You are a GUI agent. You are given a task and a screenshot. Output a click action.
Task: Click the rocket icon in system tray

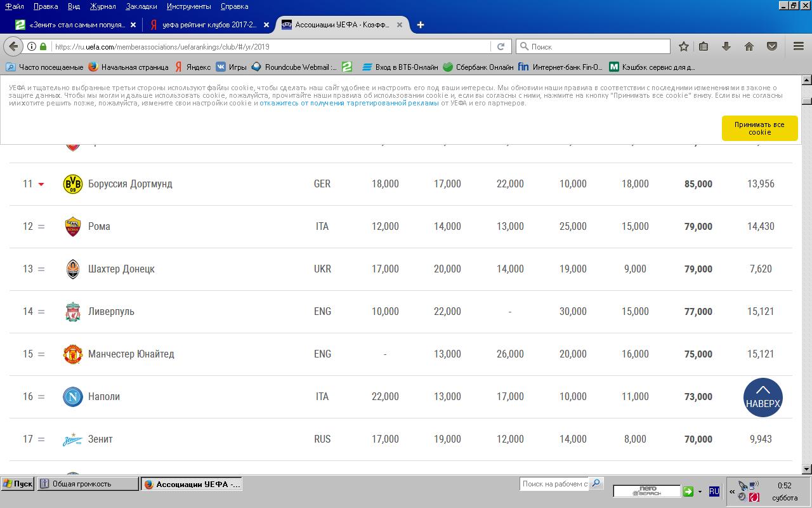click(743, 486)
